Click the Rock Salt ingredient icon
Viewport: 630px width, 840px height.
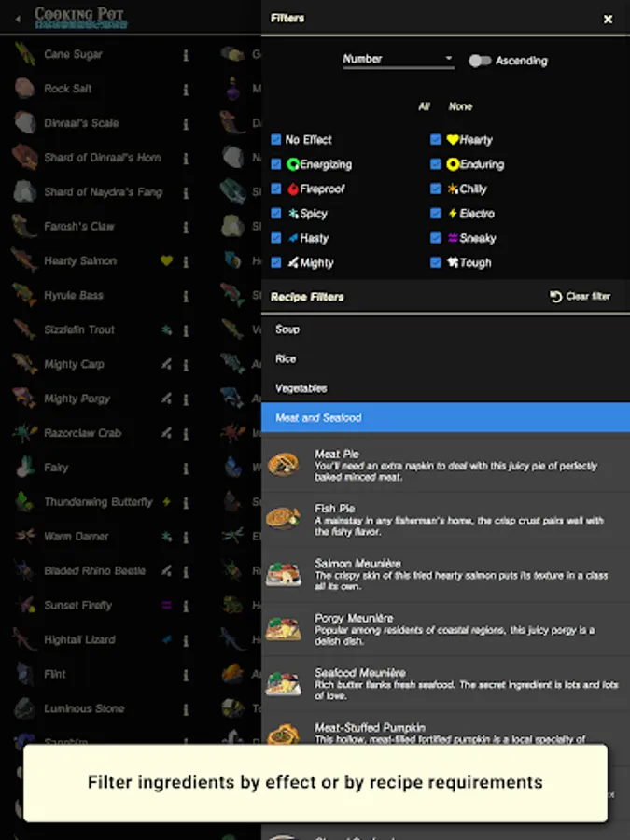[24, 89]
